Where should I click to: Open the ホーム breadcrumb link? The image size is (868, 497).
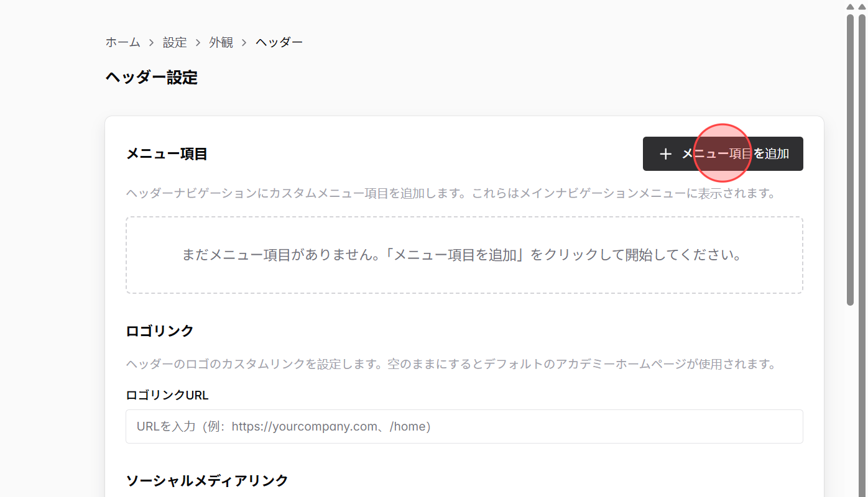point(122,42)
